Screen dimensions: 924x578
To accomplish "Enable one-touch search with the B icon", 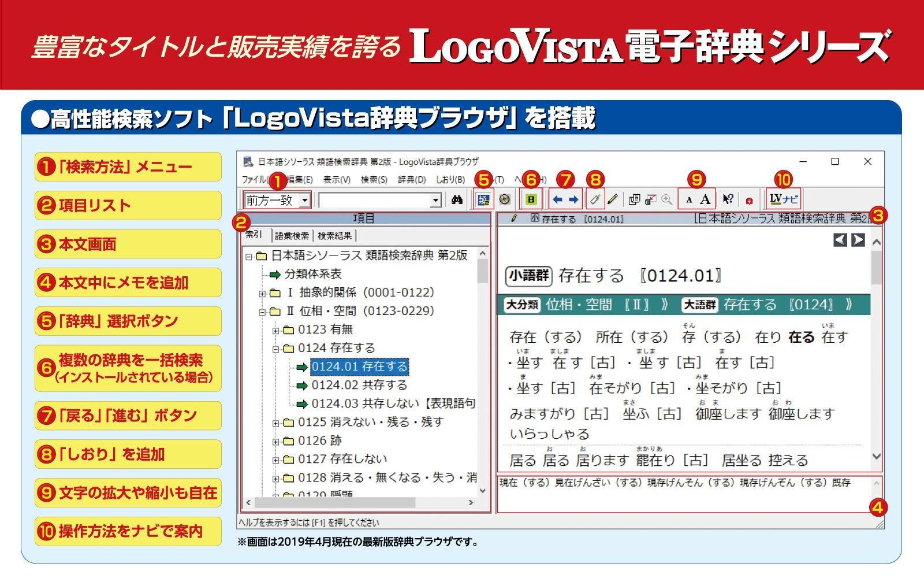I will [x=532, y=199].
